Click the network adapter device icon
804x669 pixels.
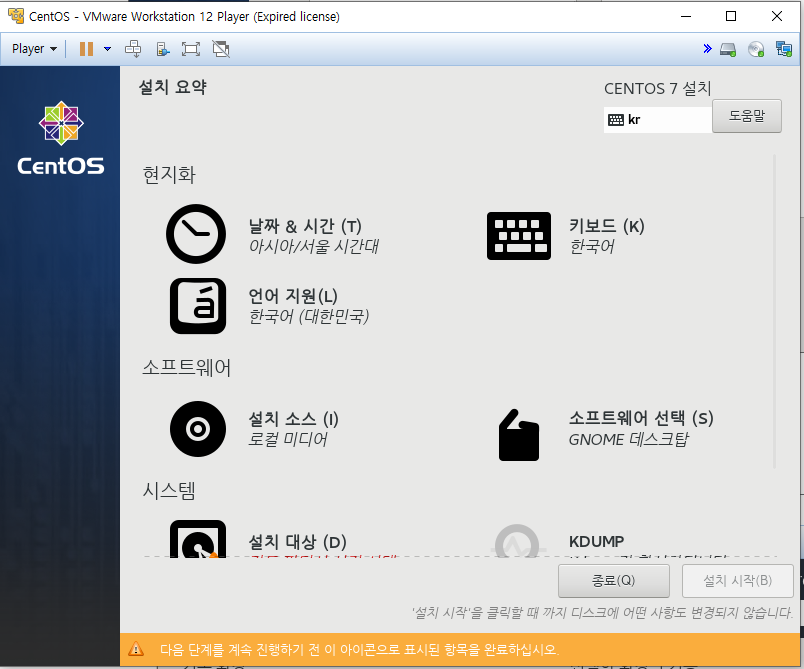tap(784, 49)
